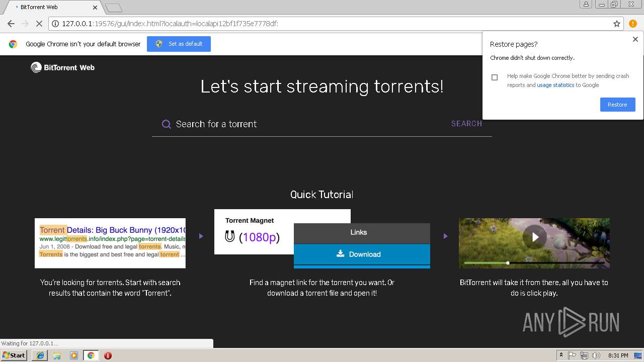The width and height of the screenshot is (644, 362).
Task: Click the Action Center flag icon
Action: tap(572, 355)
